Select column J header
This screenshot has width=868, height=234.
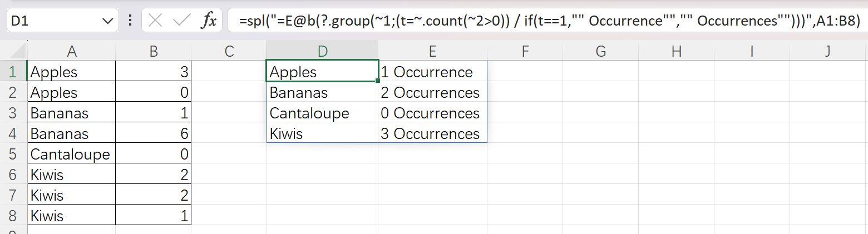coord(827,51)
